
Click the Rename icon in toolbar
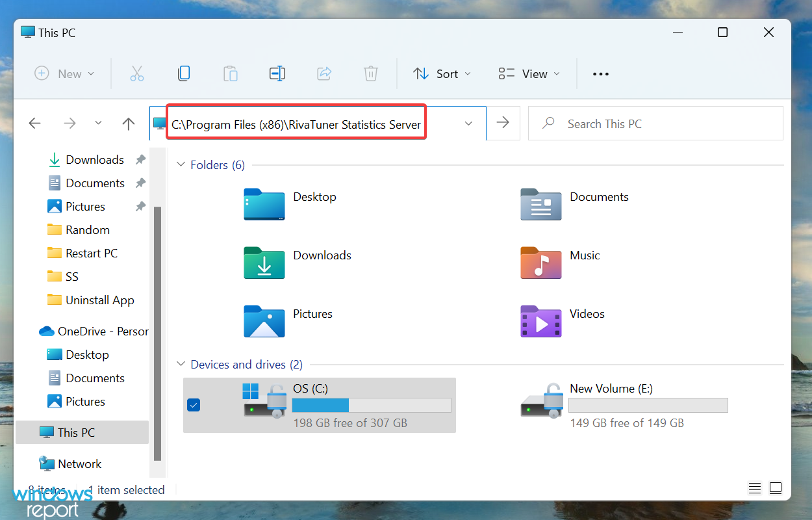click(277, 74)
